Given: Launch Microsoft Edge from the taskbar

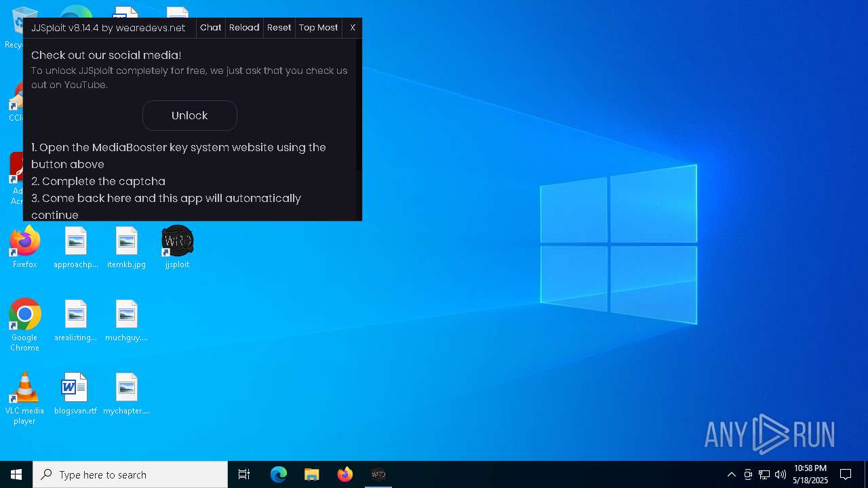Looking at the screenshot, I should tap(279, 474).
